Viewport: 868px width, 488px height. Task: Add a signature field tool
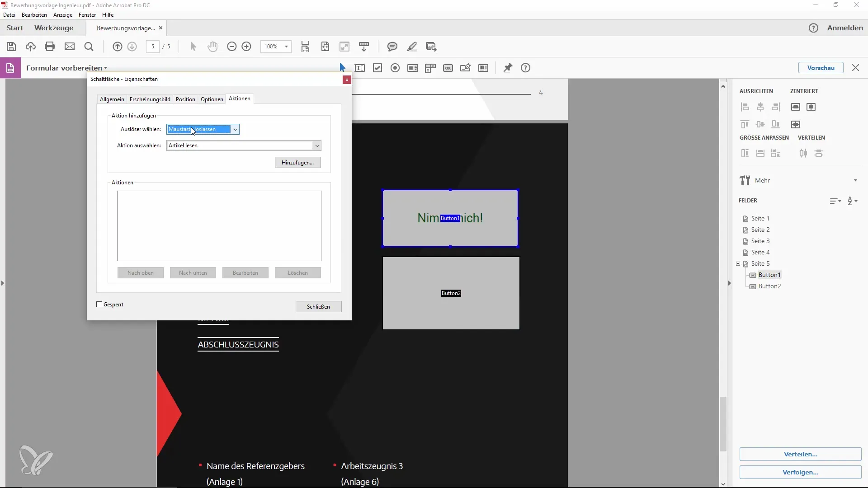(x=466, y=68)
